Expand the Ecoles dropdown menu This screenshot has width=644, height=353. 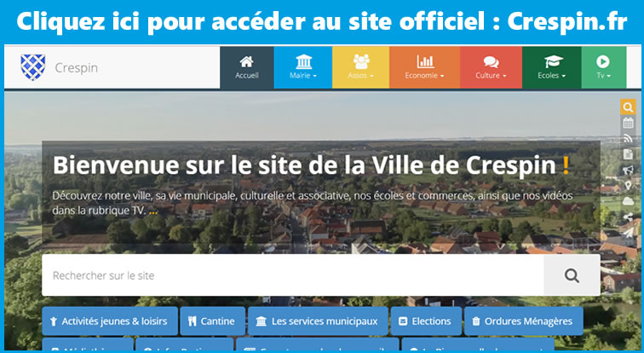point(552,67)
